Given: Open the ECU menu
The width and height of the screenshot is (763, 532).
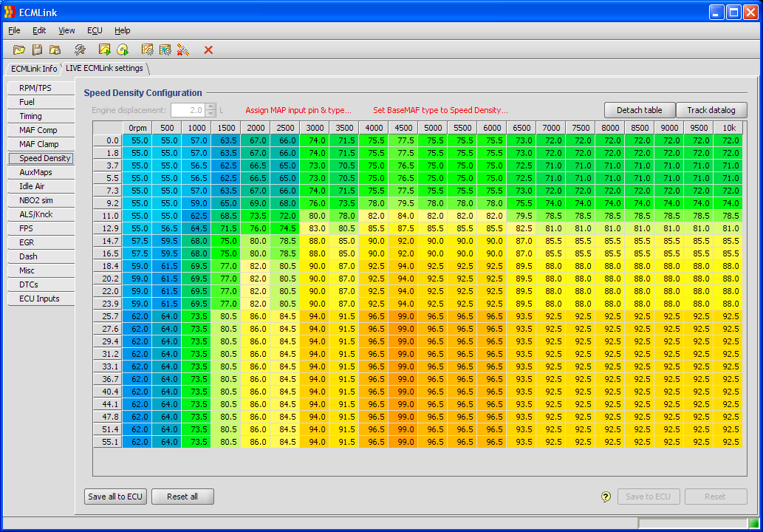Looking at the screenshot, I should [95, 30].
